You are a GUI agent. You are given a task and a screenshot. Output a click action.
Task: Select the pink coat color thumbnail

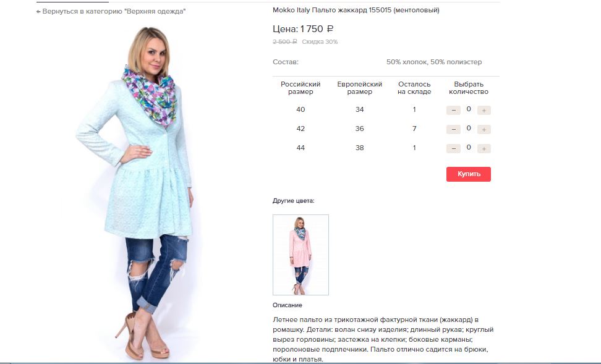point(300,255)
